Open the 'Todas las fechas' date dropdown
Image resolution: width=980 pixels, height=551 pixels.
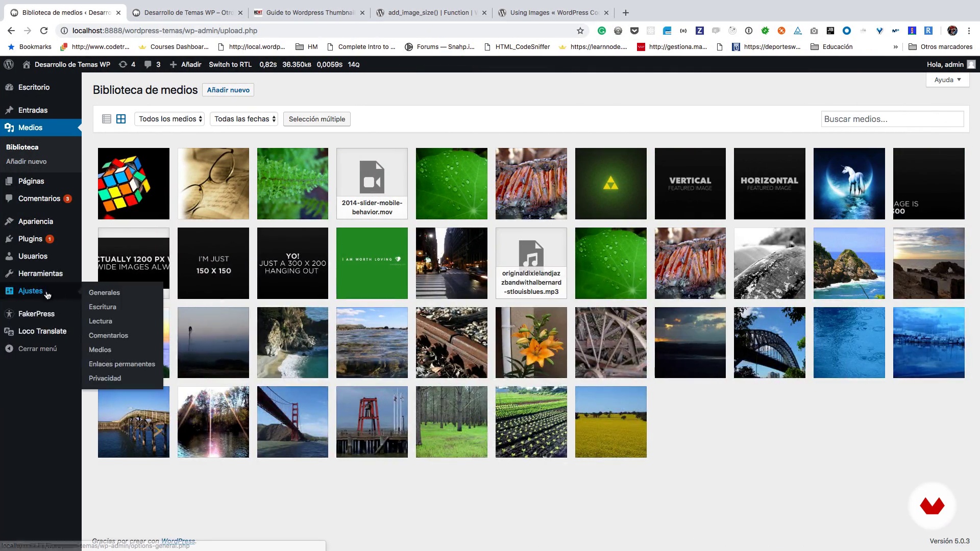point(244,119)
